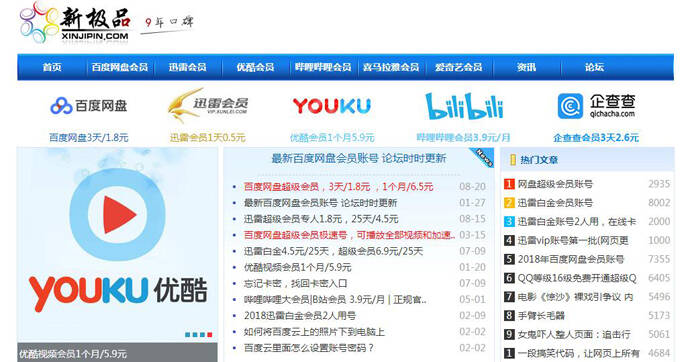690x362 pixels.
Task: Open hot article 网盘超级会员账号 ranked 1
Action: tap(555, 184)
